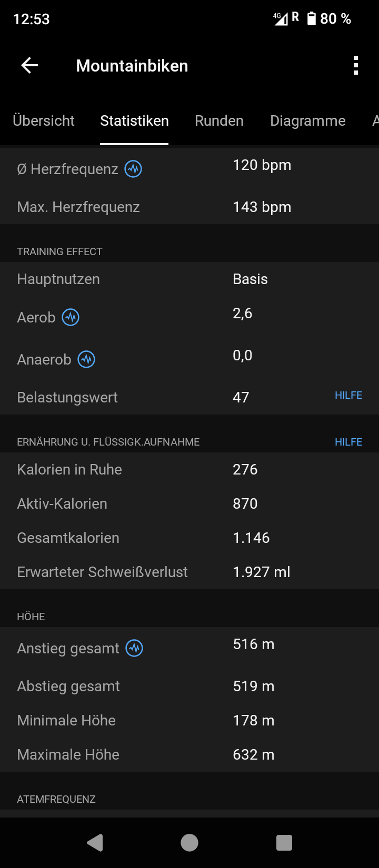Tap the info icon beside Aerob
Screen dimensions: 379x868
pyautogui.click(x=71, y=318)
